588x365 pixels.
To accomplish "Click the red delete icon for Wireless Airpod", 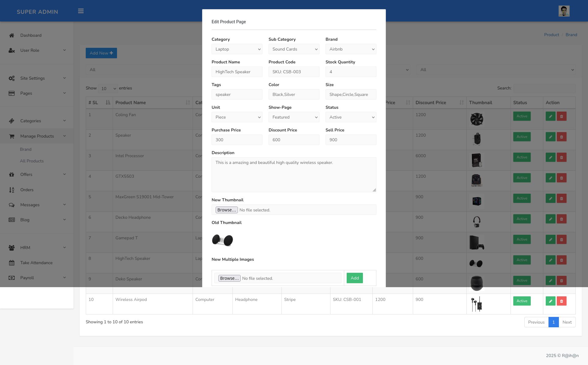I will click(561, 301).
